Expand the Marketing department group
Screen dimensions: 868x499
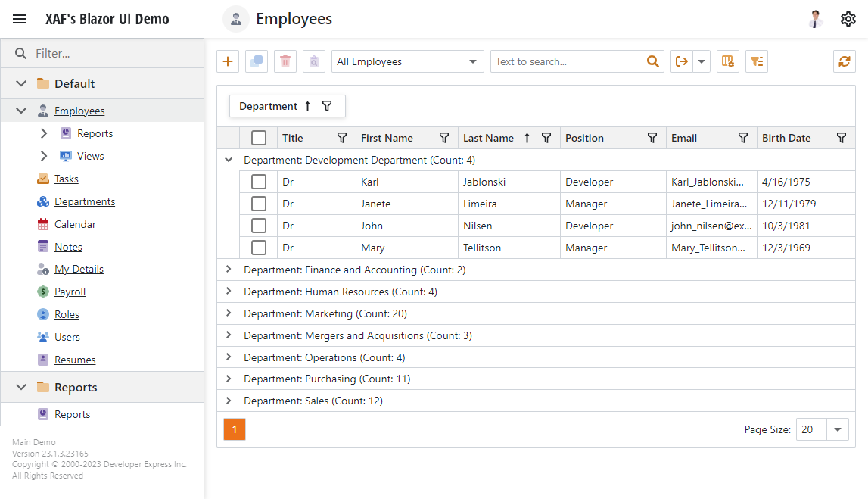229,313
